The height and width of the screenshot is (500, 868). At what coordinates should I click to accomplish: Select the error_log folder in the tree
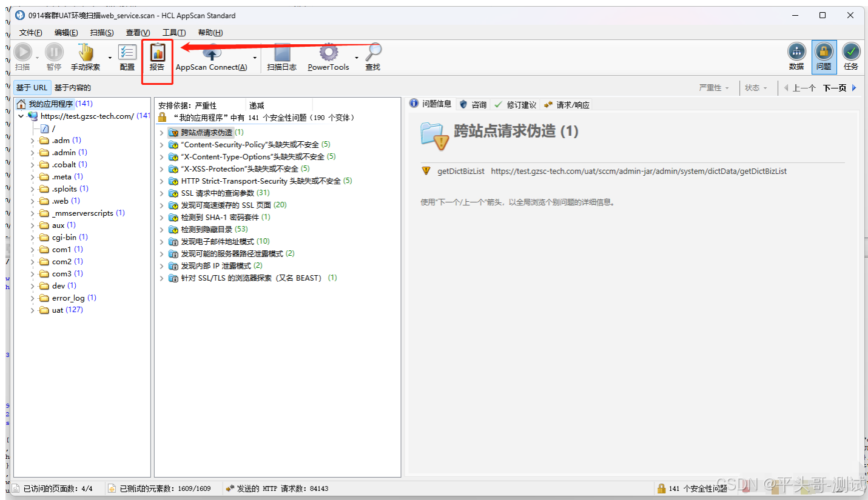pyautogui.click(x=69, y=298)
